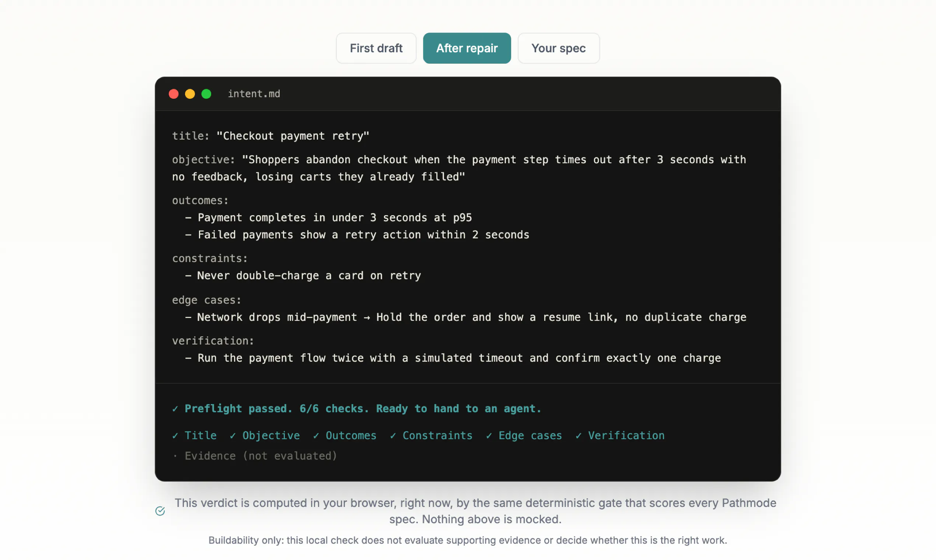Viewport: 936px width, 560px height.
Task: Click the circled checkmark icon beside the verdict note
Action: point(160,511)
